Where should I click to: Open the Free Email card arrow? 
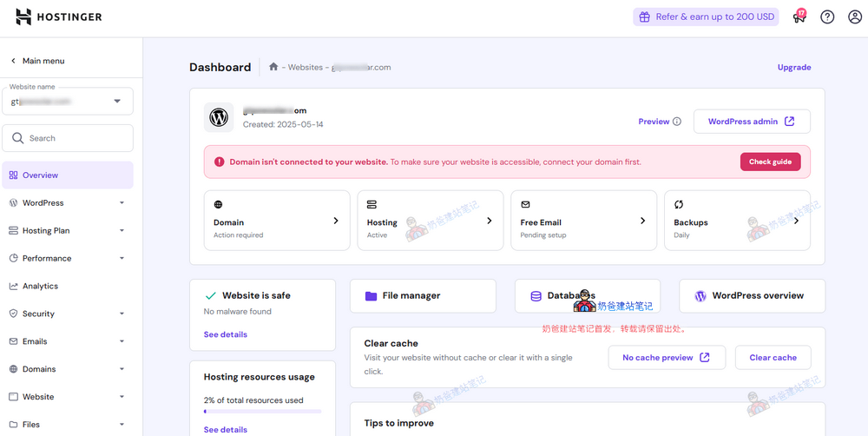tap(642, 221)
